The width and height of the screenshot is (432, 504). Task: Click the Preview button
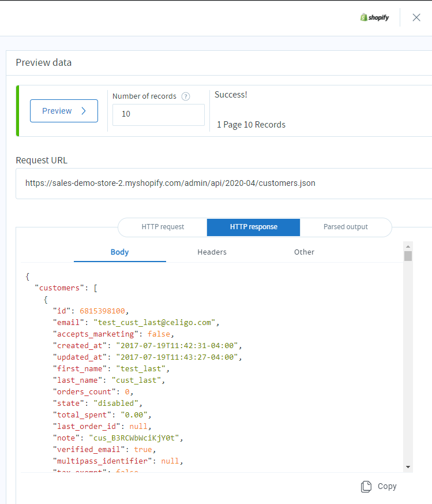64,111
